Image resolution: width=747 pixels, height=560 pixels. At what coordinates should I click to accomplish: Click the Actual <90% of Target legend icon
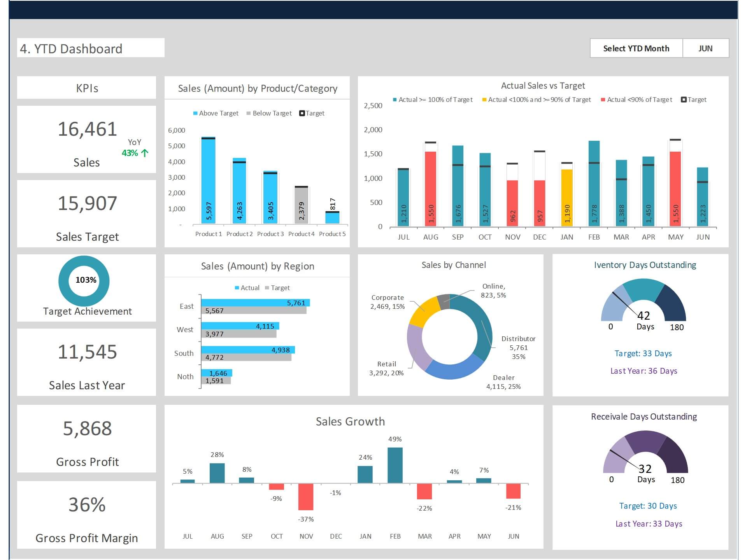point(605,100)
